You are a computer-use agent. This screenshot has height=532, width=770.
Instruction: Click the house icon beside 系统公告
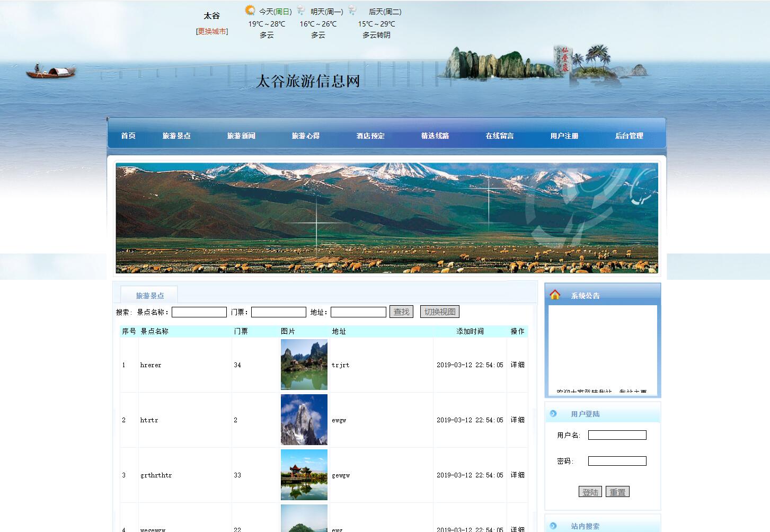(x=555, y=295)
